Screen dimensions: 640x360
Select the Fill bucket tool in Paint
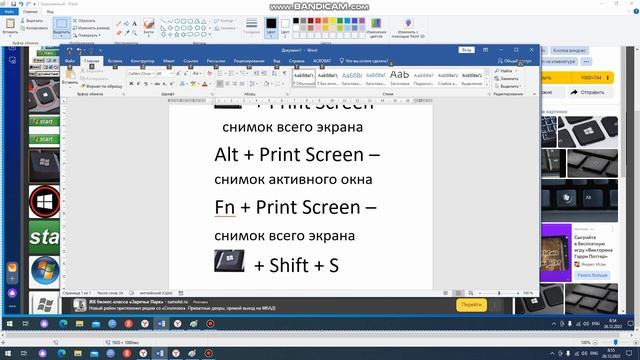(127, 24)
